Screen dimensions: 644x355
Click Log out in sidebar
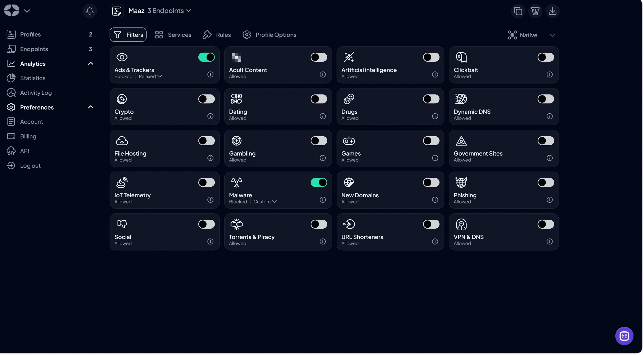pyautogui.click(x=30, y=166)
